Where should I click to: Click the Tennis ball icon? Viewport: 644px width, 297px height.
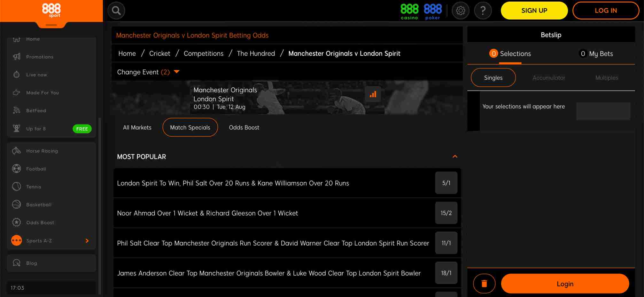17,187
